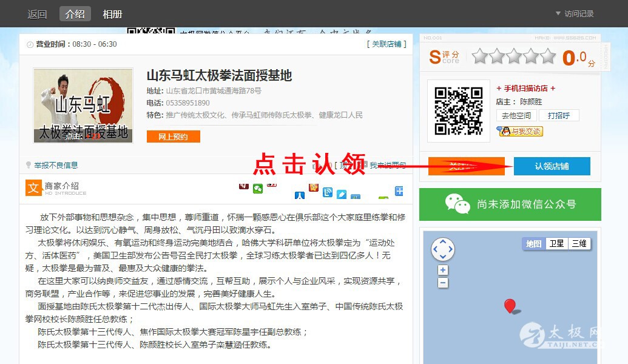This screenshot has height=364, width=628.
Task: Rate five stars in score bar
Action: [x=548, y=57]
